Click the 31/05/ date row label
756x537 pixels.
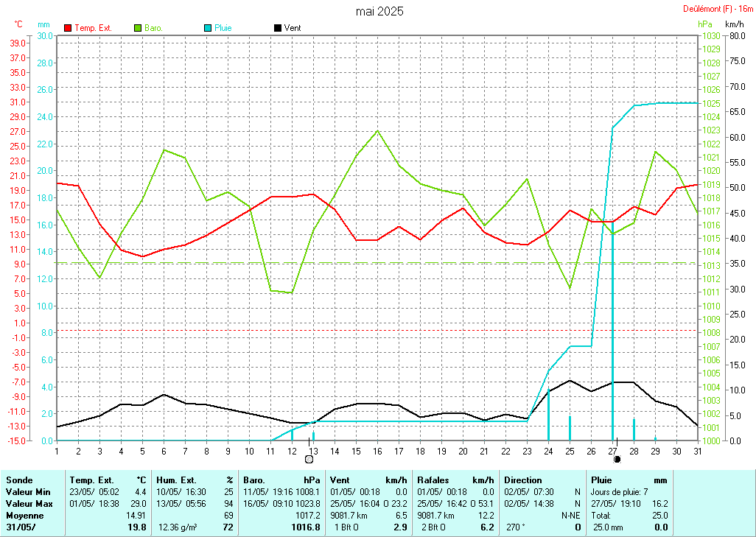point(21,527)
